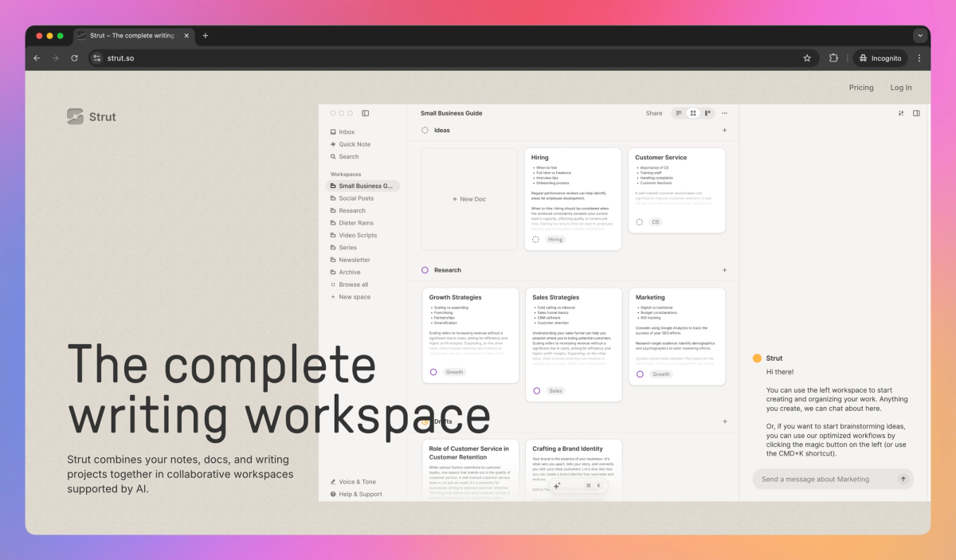Switch to grid view layout
This screenshot has height=560, width=956.
(693, 113)
